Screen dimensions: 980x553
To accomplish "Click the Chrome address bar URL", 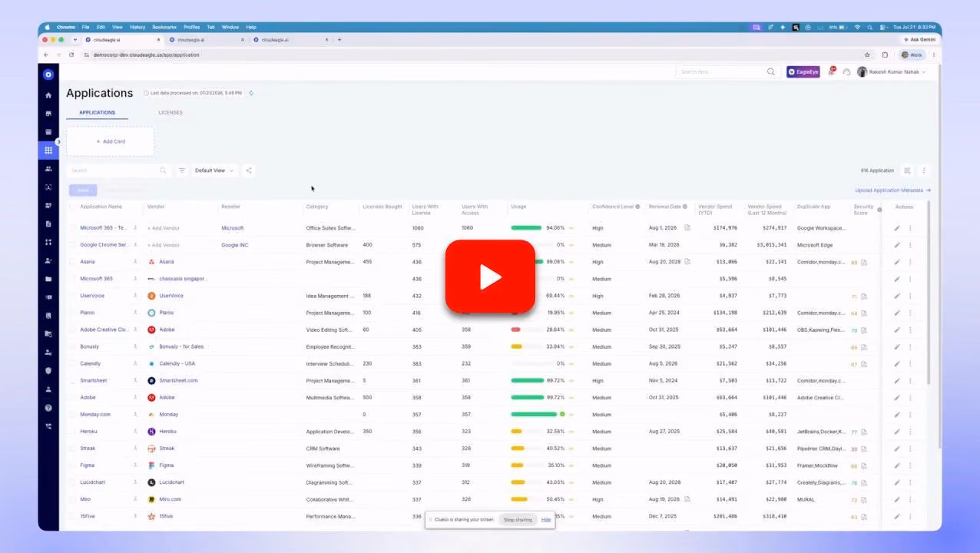I will [147, 55].
